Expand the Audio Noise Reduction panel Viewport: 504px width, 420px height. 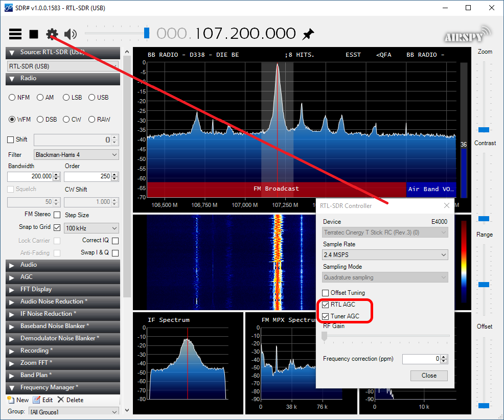[63, 302]
